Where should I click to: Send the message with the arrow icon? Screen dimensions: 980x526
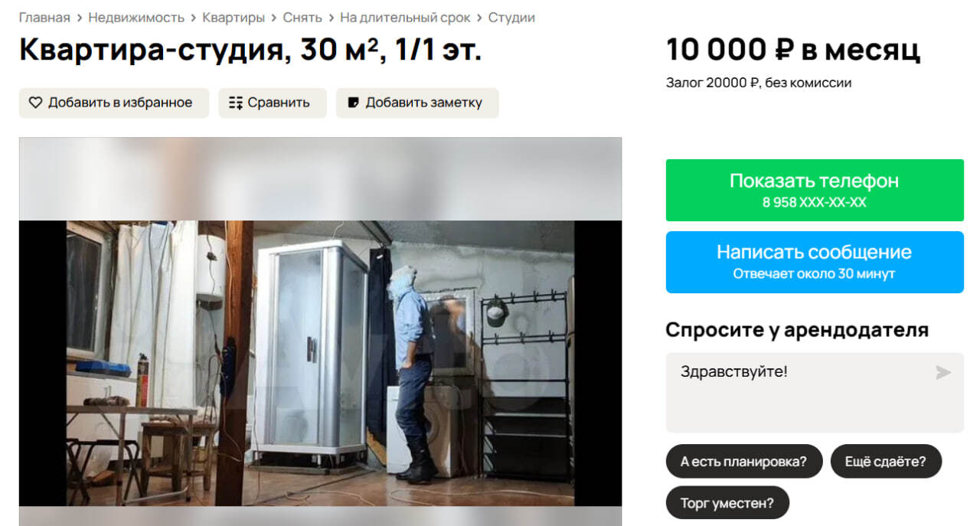(943, 373)
